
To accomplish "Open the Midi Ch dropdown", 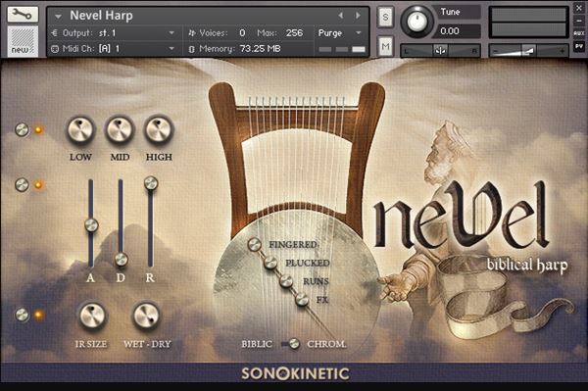I will [x=114, y=49].
